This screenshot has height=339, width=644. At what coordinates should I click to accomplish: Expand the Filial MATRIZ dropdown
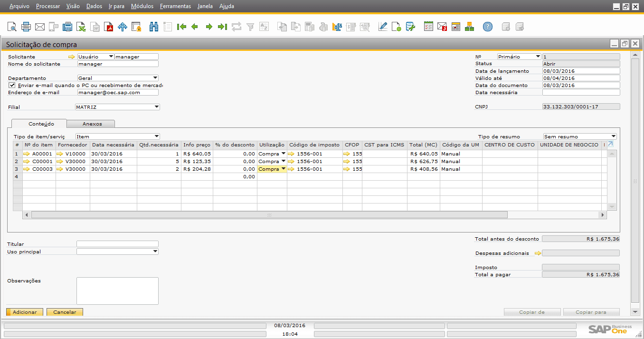156,107
